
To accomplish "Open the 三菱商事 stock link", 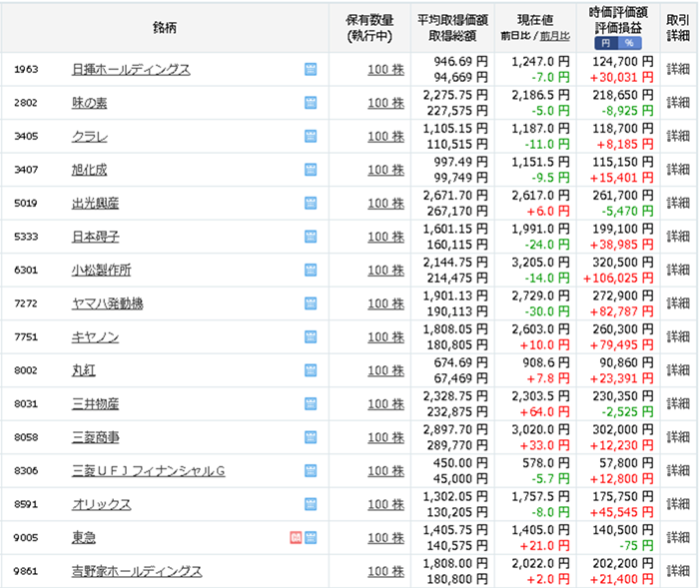I will pos(95,438).
